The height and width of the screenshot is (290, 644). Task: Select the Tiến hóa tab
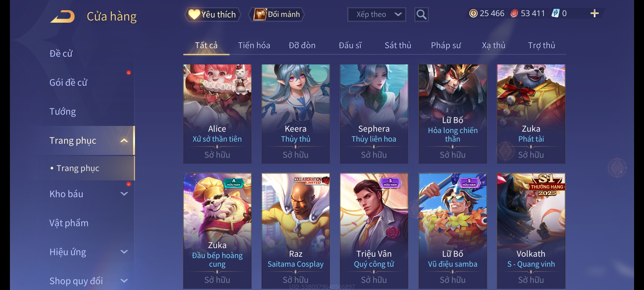pyautogui.click(x=254, y=45)
